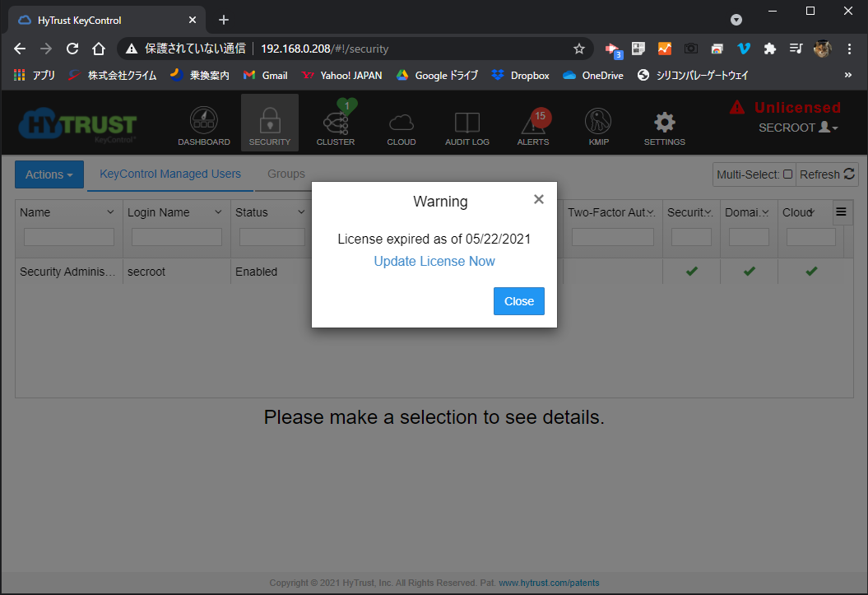This screenshot has width=868, height=595.
Task: Close the HyTrust KeyControl browser tab
Action: pos(192,20)
